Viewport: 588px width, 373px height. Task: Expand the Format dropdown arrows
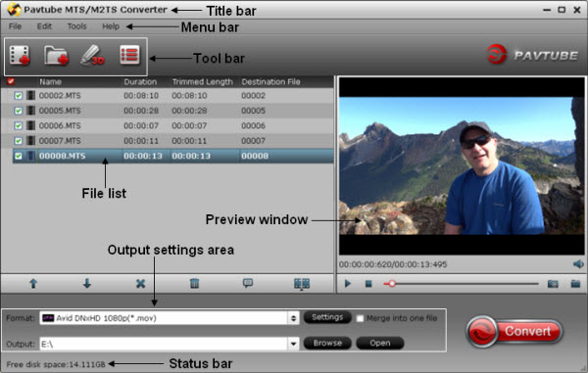coord(293,318)
